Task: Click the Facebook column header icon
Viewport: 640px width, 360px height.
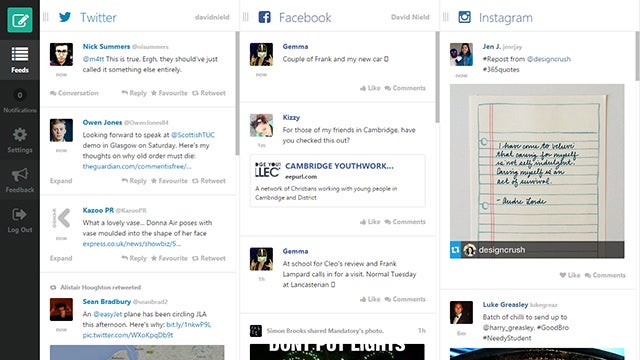Action: 264,17
